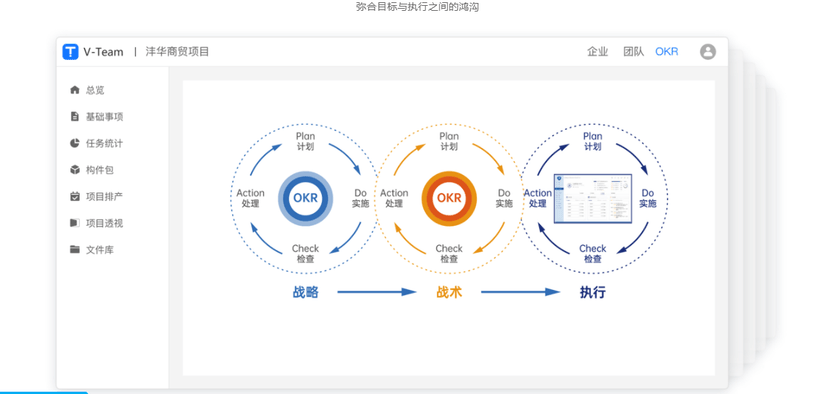Click the calendar icon beside 项目排产
The height and width of the screenshot is (394, 828).
(74, 196)
